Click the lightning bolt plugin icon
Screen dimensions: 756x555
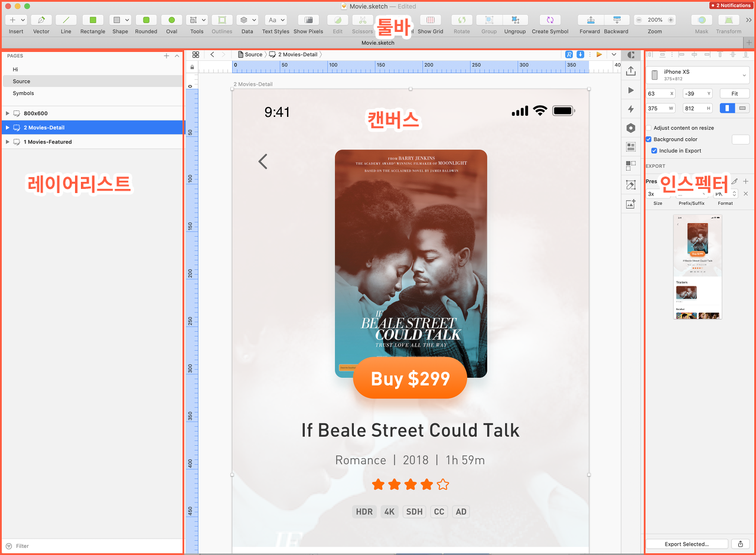pyautogui.click(x=631, y=109)
